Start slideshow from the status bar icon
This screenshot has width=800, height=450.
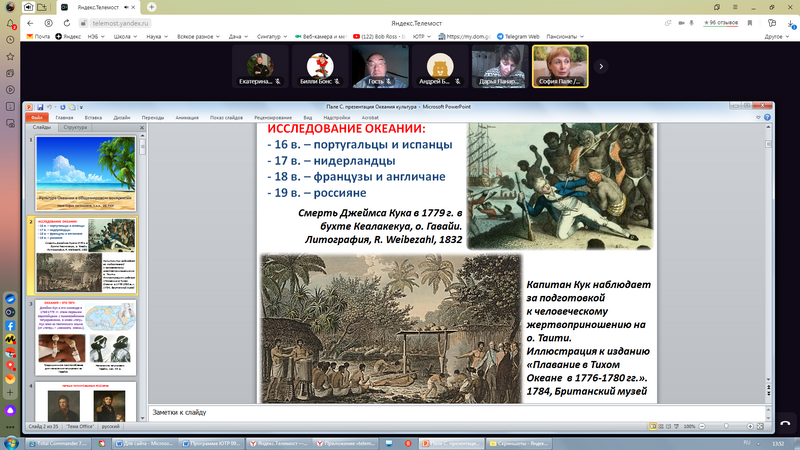pyautogui.click(x=677, y=426)
